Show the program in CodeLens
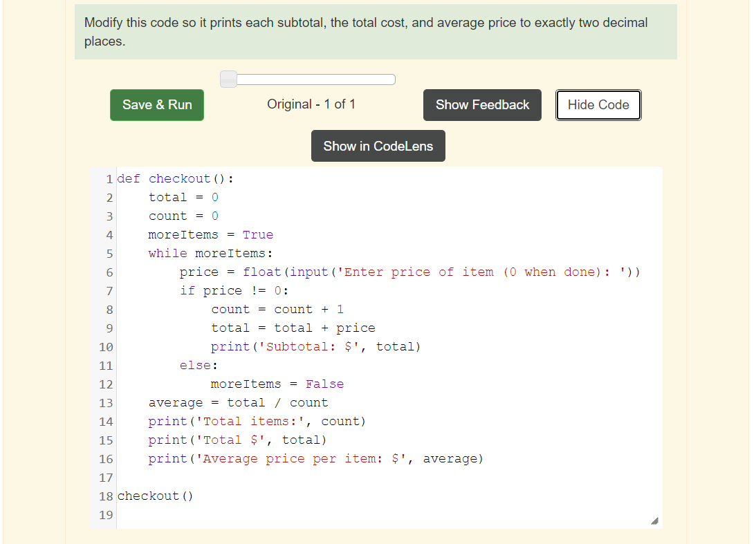Viewport: 756px width, 544px height. coord(378,146)
